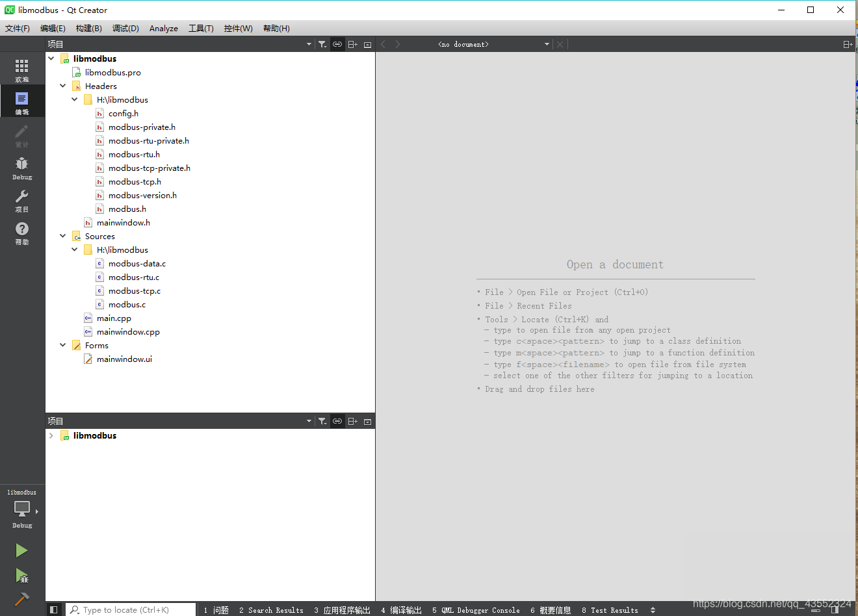Split the lower project panel
Image resolution: width=858 pixels, height=616 pixels.
[x=353, y=421]
